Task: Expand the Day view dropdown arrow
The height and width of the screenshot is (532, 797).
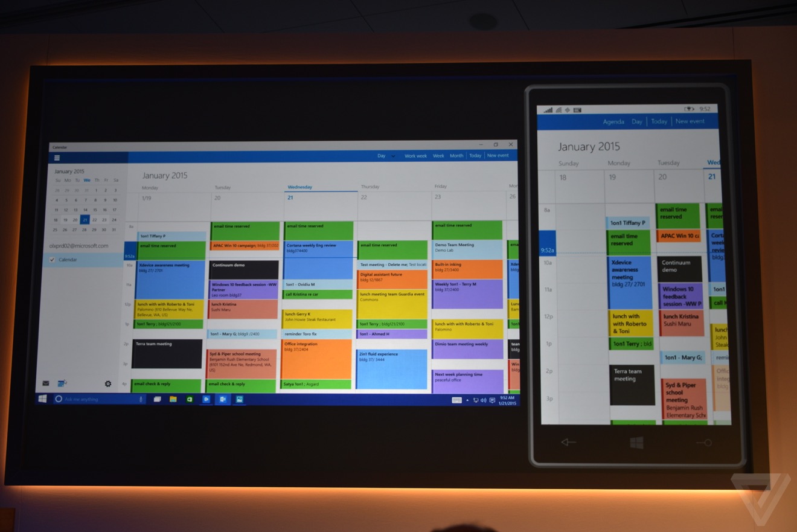Action: [x=393, y=156]
